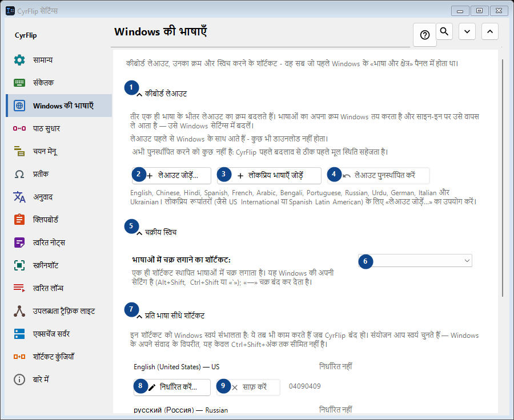Click the अनुवाद translate icon
514x420 pixels.
pos(19,197)
